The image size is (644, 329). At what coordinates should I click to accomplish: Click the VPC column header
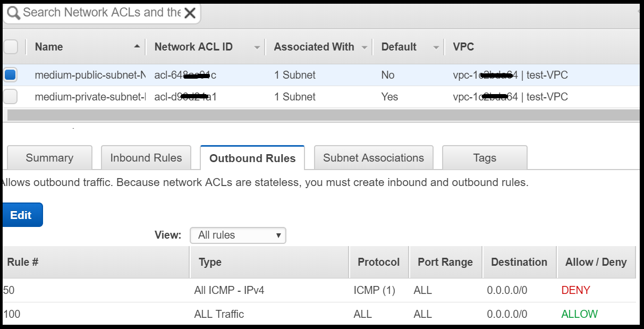pos(463,47)
